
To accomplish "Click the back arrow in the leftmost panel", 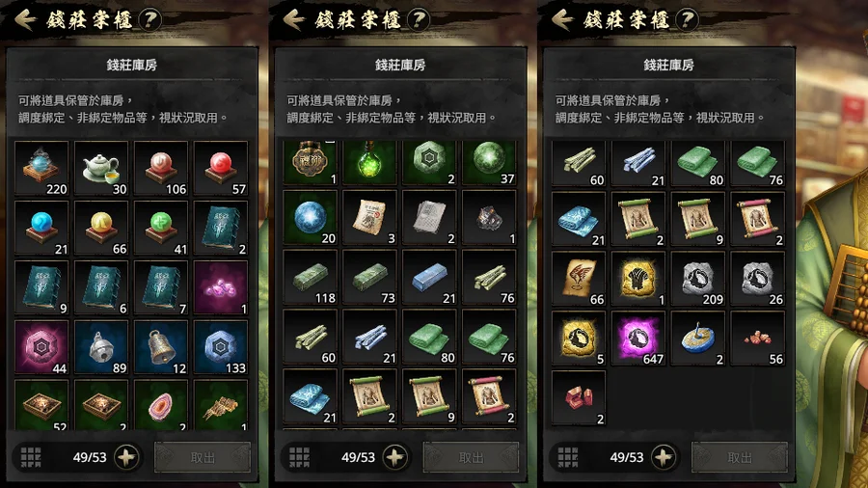I will click(25, 20).
